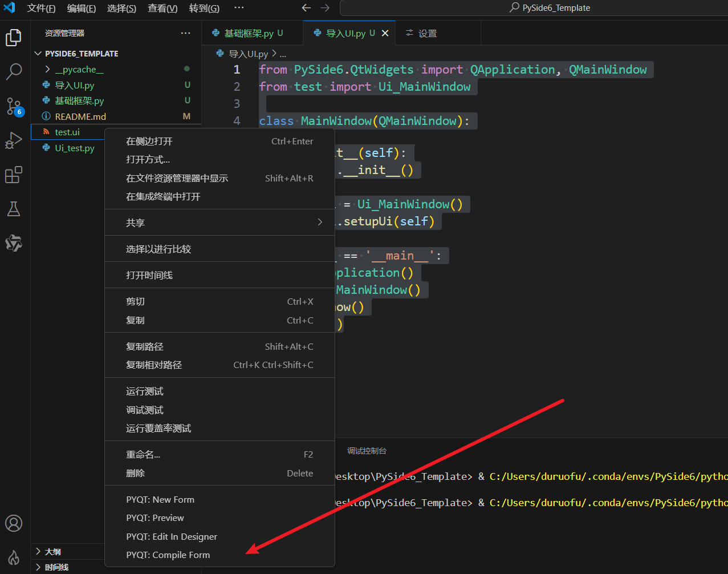This screenshot has width=728, height=574.
Task: Open the Explorer view in activity bar
Action: [x=14, y=38]
